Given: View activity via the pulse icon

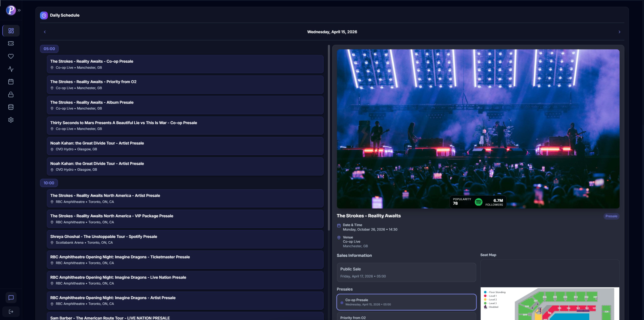Looking at the screenshot, I should pos(11,69).
